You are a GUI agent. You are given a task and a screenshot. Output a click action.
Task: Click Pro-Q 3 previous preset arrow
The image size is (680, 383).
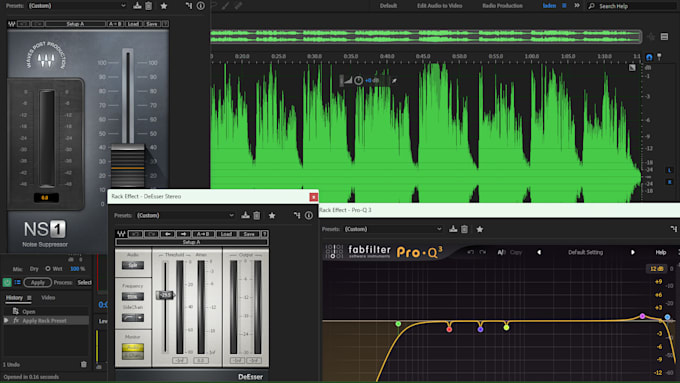tap(539, 252)
